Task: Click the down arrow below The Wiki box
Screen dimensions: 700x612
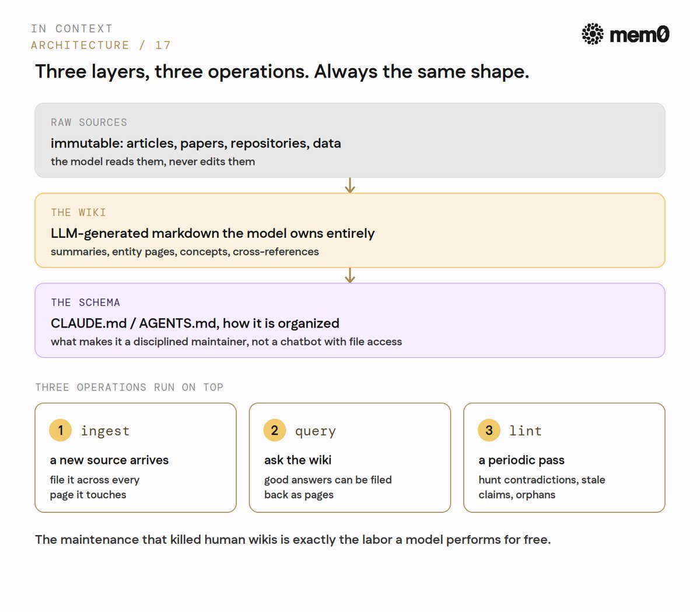Action: 350,275
